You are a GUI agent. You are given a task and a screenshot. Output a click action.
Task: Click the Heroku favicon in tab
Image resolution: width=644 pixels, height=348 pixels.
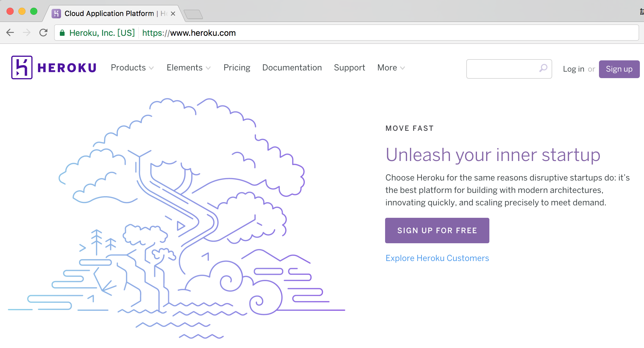(x=56, y=14)
